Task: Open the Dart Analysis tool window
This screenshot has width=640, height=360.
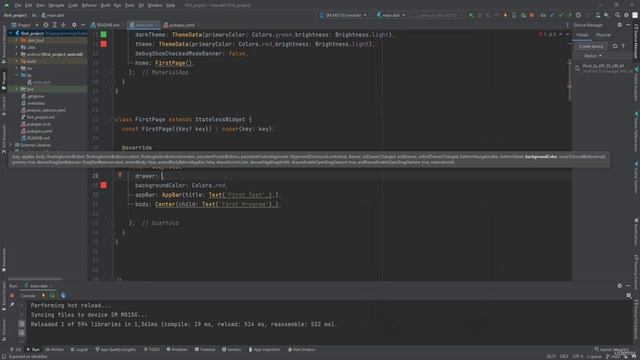Action: coord(302,349)
